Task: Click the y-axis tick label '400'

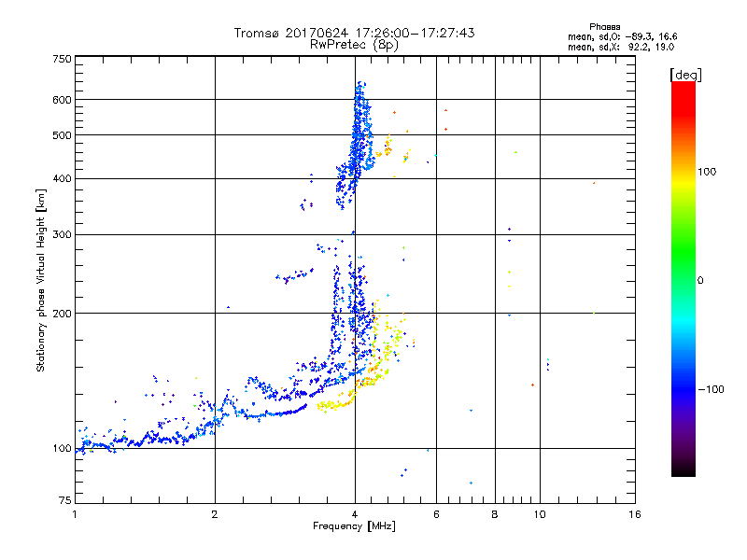Action: pos(62,178)
